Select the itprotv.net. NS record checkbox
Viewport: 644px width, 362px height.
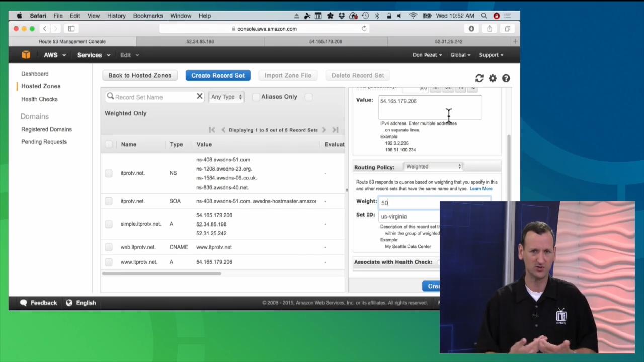coord(109,173)
